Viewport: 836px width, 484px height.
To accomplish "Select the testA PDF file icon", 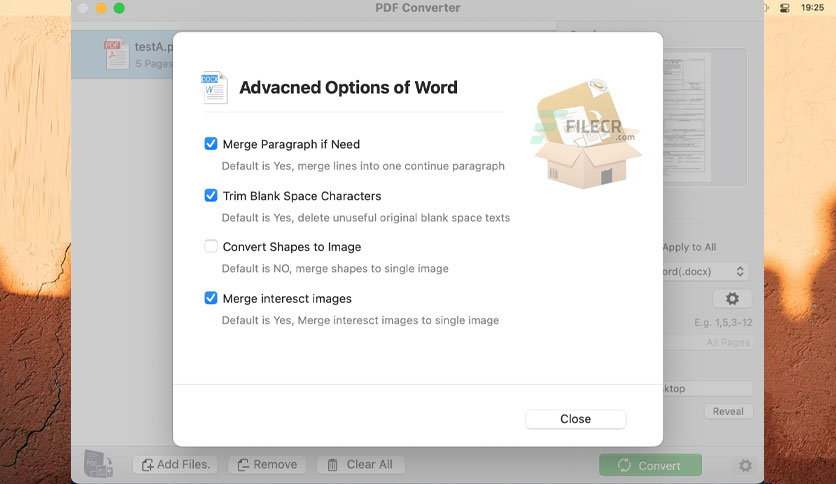I will pyautogui.click(x=117, y=54).
